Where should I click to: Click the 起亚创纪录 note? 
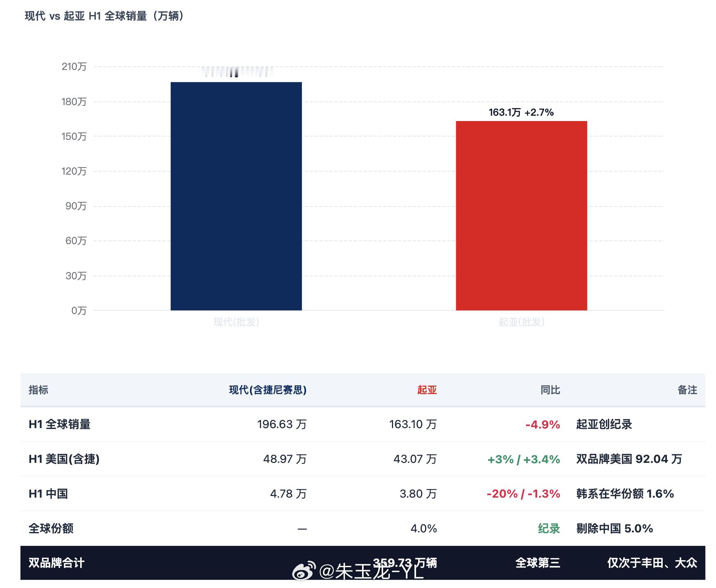pyautogui.click(x=604, y=424)
